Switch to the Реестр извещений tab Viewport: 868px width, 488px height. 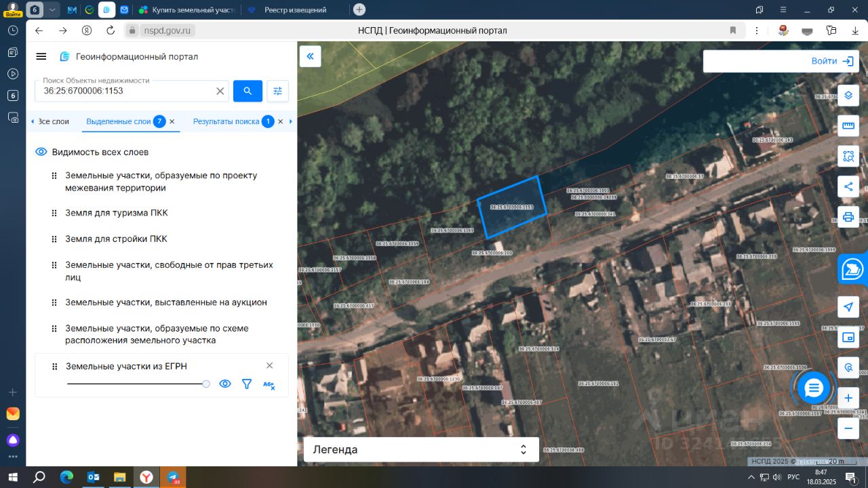[294, 9]
